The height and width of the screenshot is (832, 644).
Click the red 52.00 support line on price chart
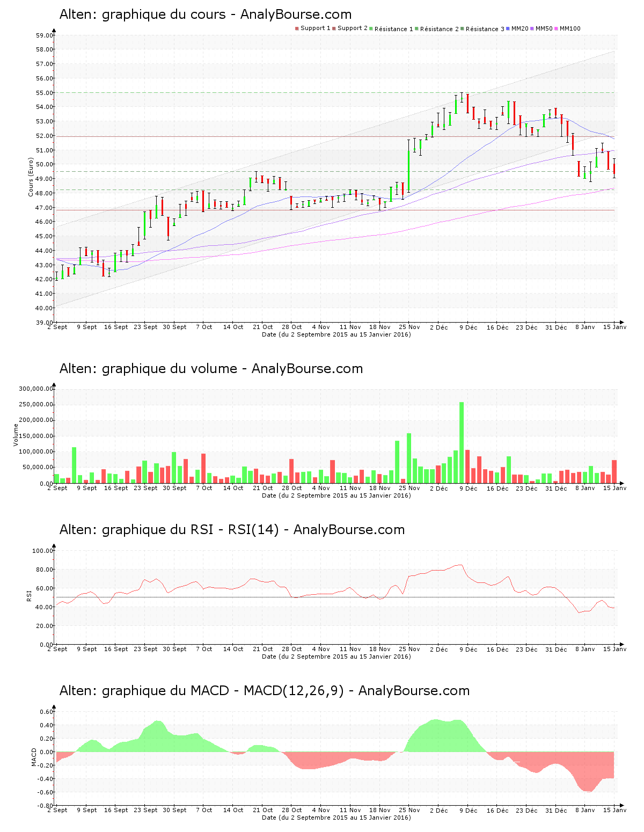[335, 136]
